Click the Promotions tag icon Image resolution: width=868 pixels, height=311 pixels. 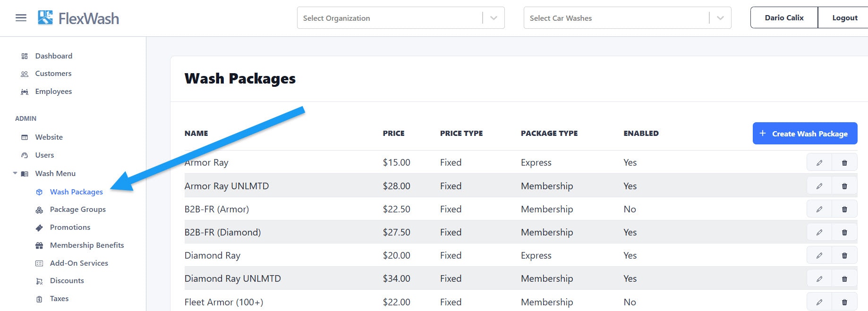click(40, 228)
